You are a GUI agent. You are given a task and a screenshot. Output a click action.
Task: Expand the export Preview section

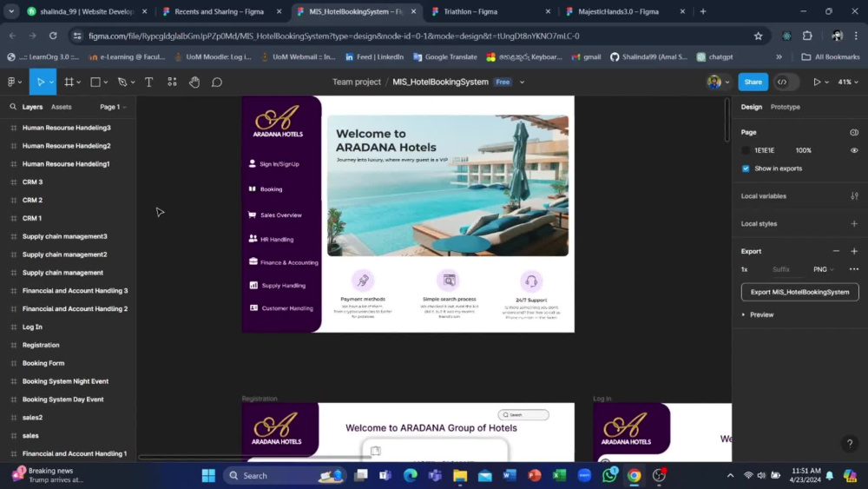click(x=757, y=314)
